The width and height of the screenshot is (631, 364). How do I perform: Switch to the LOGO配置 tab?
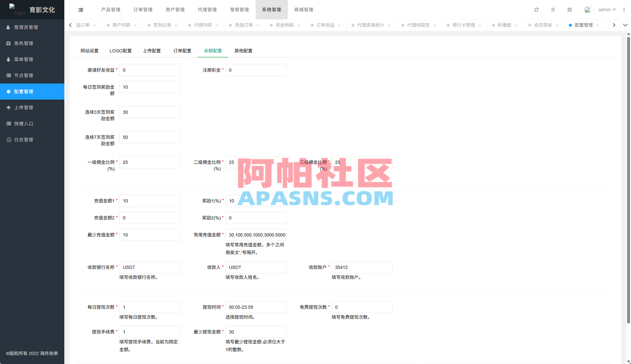tap(121, 50)
